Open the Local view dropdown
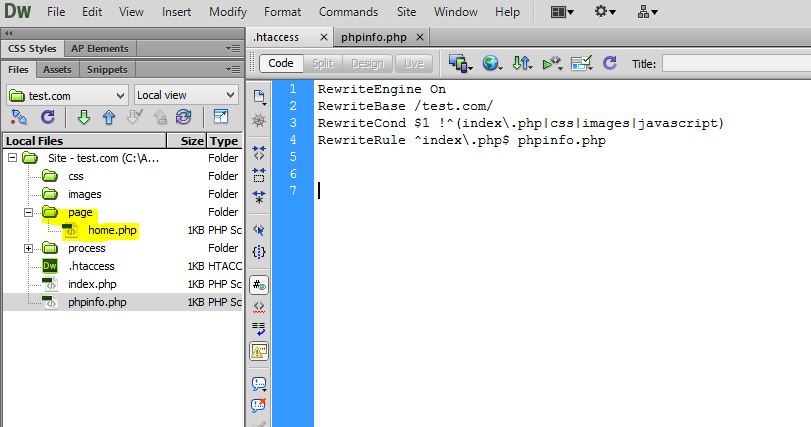The width and height of the screenshot is (811, 427). (186, 95)
